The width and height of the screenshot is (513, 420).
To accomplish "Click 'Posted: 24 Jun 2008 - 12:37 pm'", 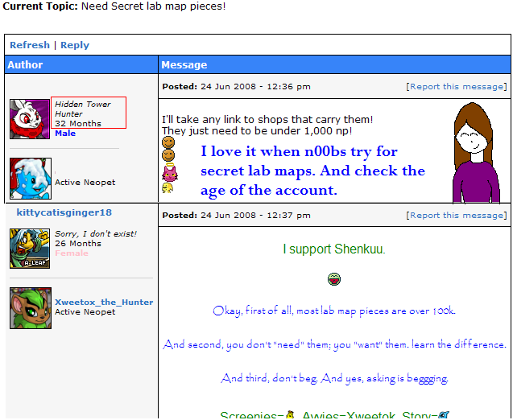I will point(236,216).
